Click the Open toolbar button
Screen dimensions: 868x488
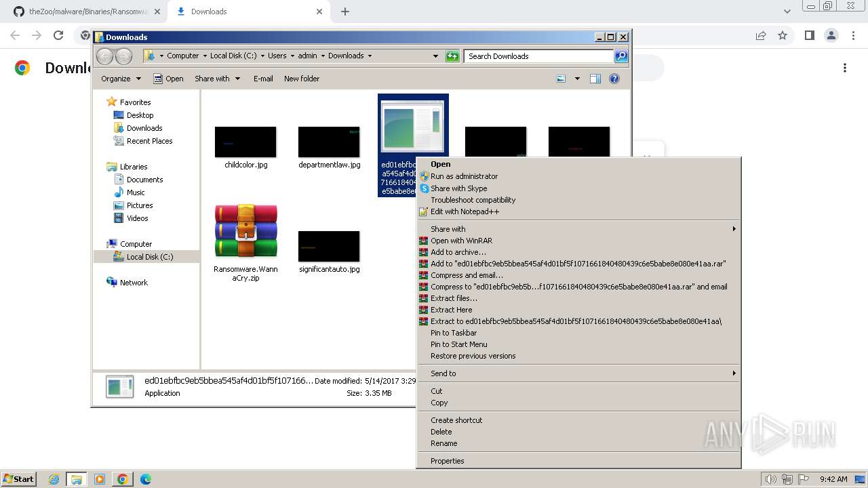[x=168, y=79]
